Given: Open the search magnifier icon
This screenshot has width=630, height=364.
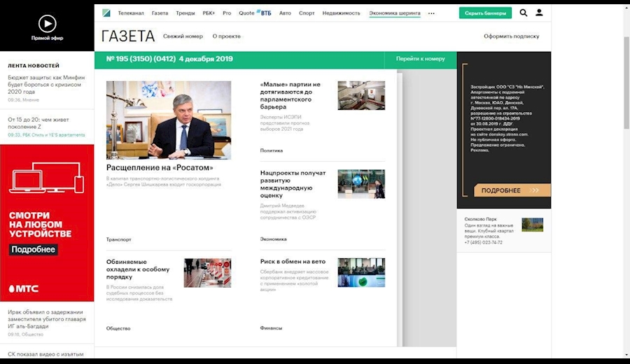Looking at the screenshot, I should point(524,13).
